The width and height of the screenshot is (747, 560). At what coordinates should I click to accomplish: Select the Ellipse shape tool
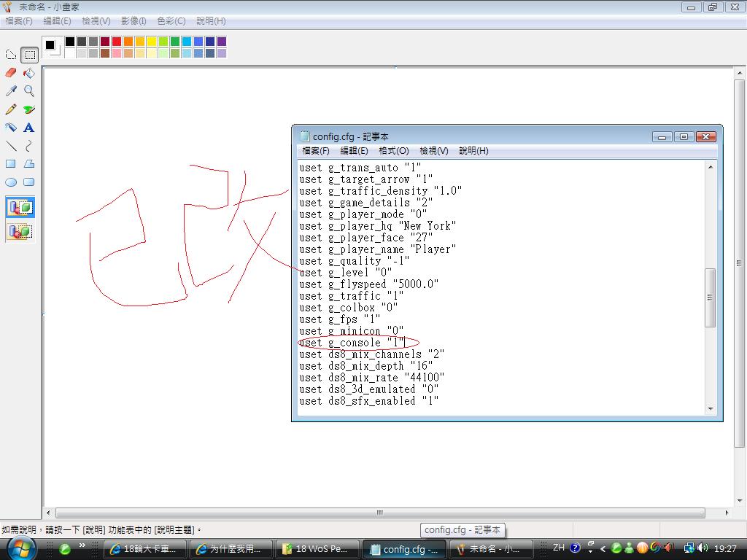11,182
